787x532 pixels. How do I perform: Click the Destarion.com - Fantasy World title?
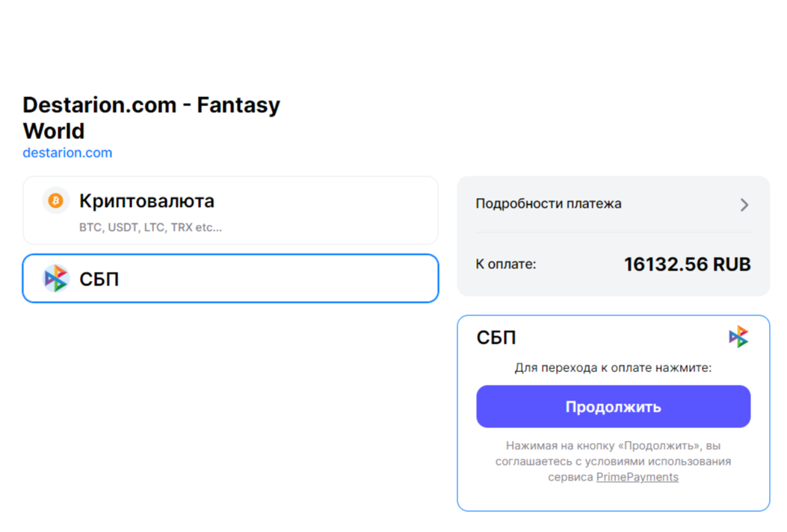(151, 118)
